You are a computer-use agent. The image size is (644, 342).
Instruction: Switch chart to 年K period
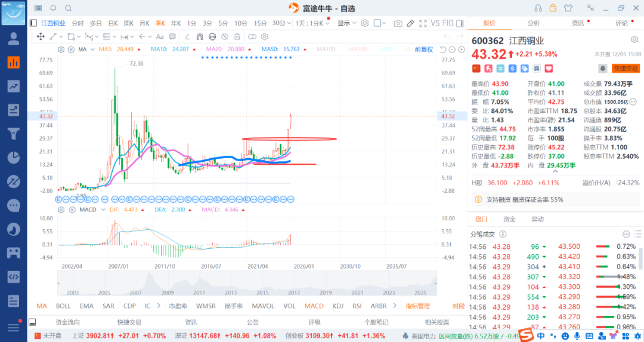pos(176,23)
